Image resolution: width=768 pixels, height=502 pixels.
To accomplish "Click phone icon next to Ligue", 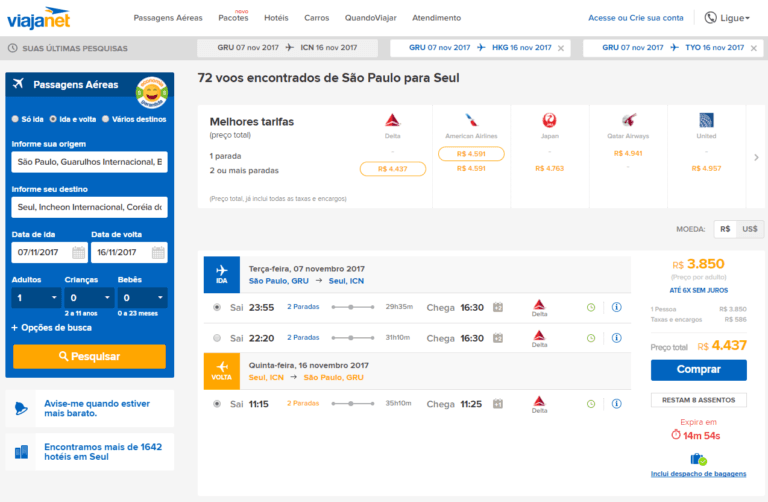I will pos(711,18).
